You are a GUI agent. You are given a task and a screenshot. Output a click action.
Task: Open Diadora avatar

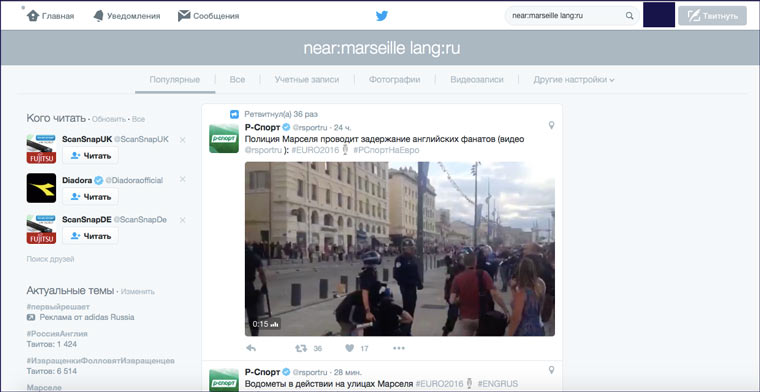pyautogui.click(x=41, y=188)
